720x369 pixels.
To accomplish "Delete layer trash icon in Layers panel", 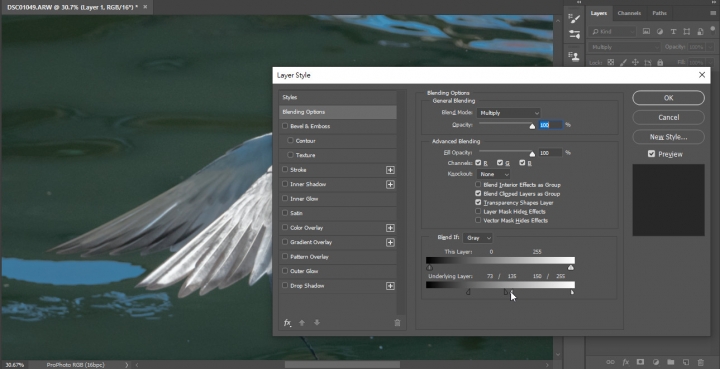I will coord(701,362).
